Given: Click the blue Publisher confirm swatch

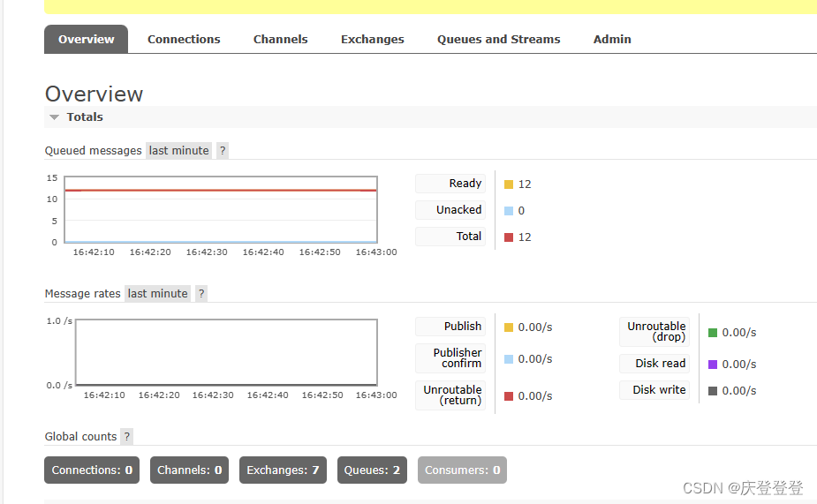Looking at the screenshot, I should point(509,359).
